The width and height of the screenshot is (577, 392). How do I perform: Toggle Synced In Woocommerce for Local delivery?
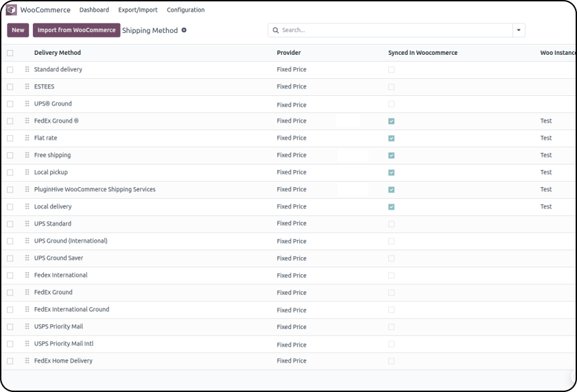click(391, 207)
